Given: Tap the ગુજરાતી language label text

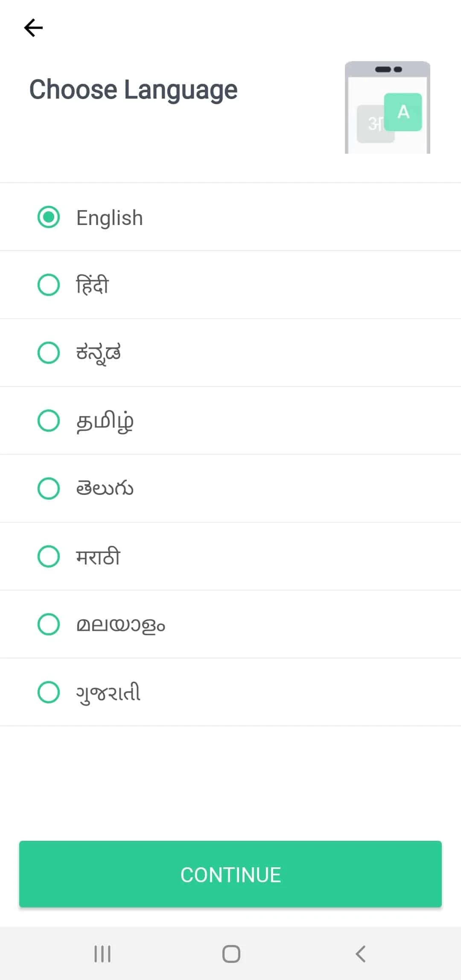Looking at the screenshot, I should point(108,693).
